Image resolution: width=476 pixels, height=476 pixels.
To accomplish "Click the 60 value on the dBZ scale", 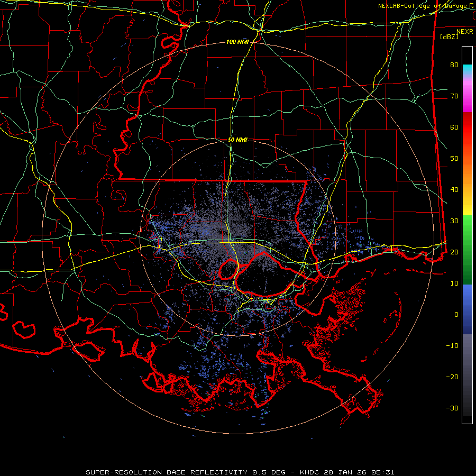I will point(454,127).
